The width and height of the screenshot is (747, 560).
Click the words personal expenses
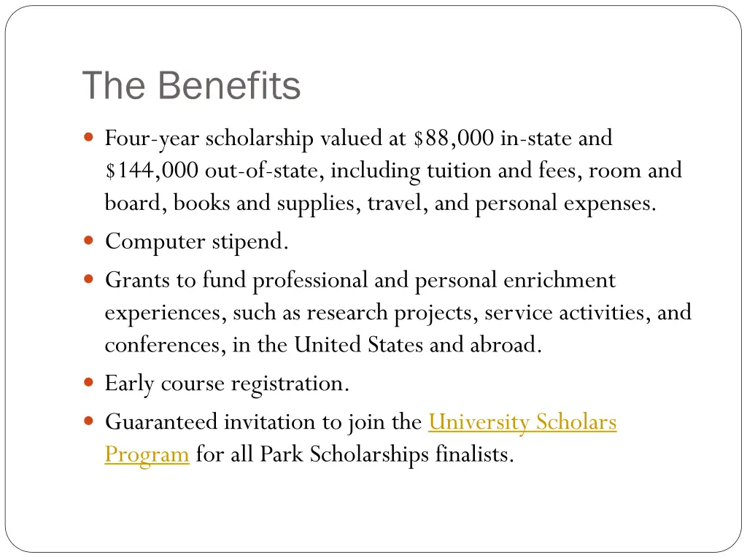pos(565,204)
